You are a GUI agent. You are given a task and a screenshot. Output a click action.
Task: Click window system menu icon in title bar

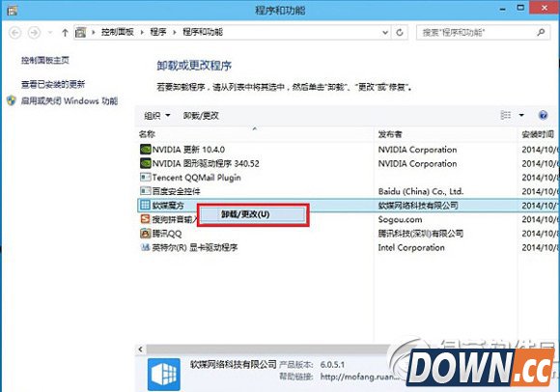click(12, 11)
